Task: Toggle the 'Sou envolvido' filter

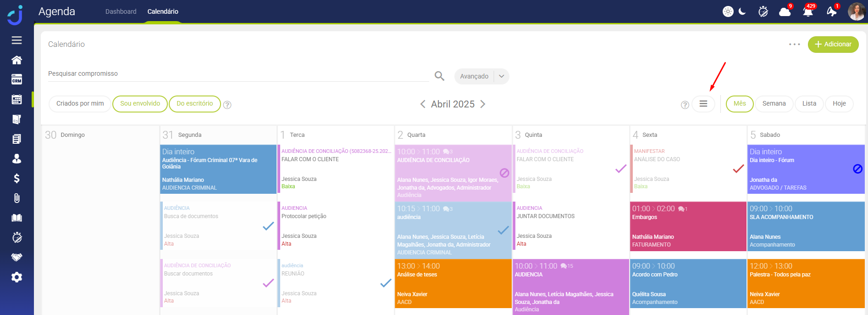Action: coord(140,104)
